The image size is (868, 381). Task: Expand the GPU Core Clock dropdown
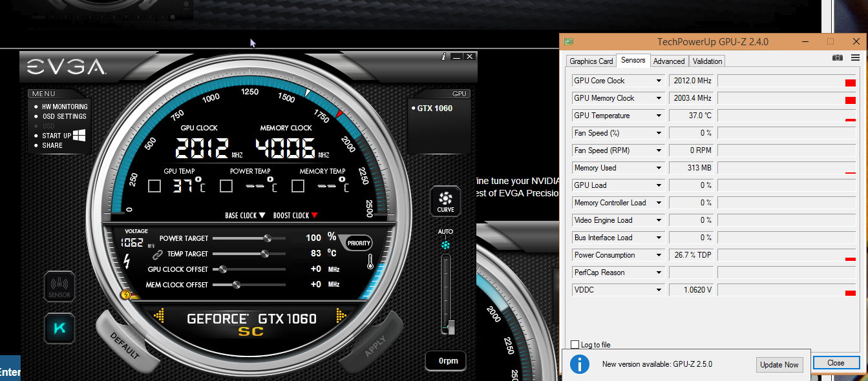(659, 81)
